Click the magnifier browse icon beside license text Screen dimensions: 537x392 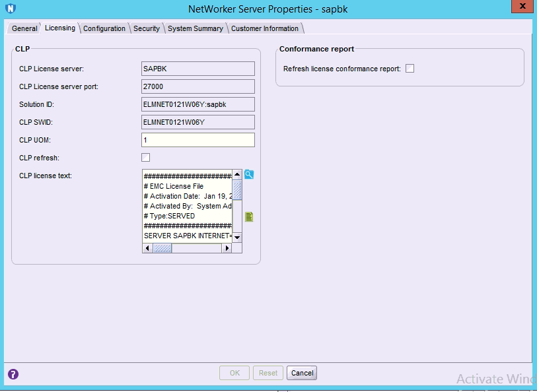[x=249, y=175]
